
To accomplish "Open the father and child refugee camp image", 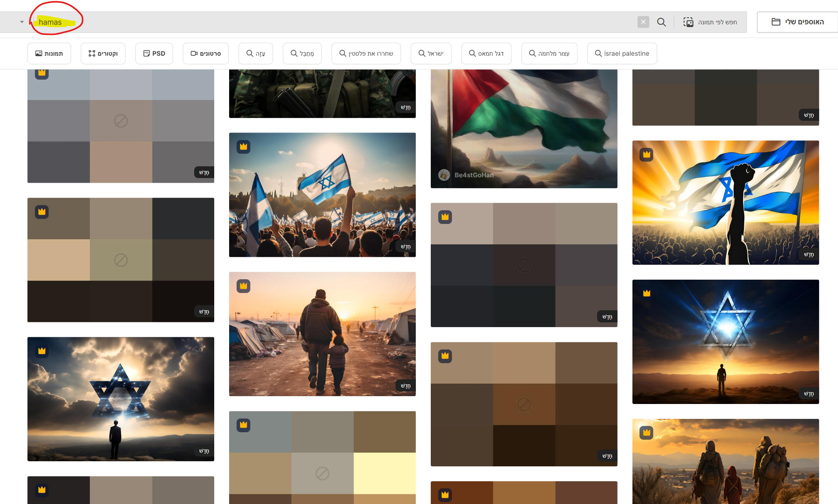I will [x=322, y=333].
